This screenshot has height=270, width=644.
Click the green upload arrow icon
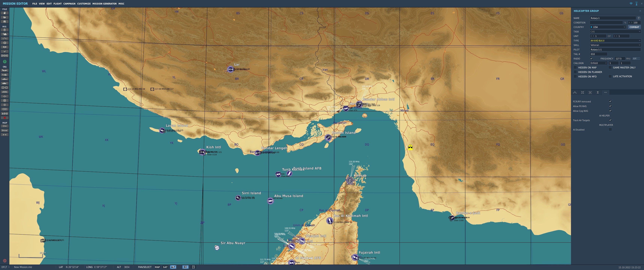(4, 62)
